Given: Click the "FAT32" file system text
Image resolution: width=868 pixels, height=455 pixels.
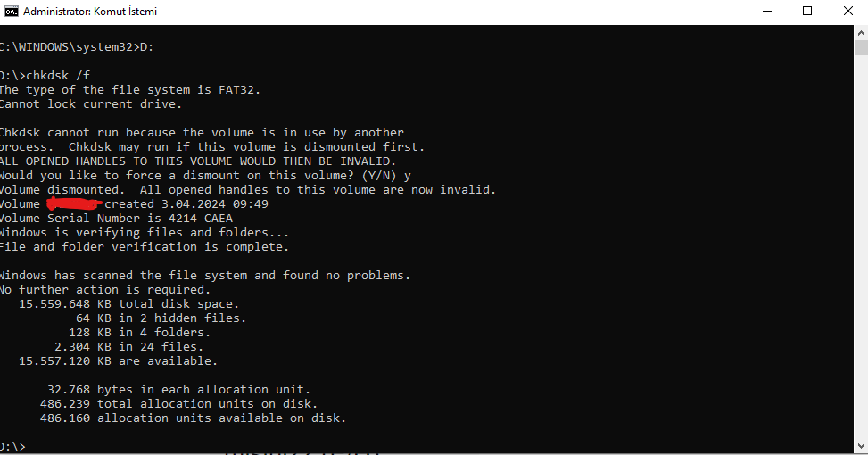Looking at the screenshot, I should pyautogui.click(x=239, y=89).
